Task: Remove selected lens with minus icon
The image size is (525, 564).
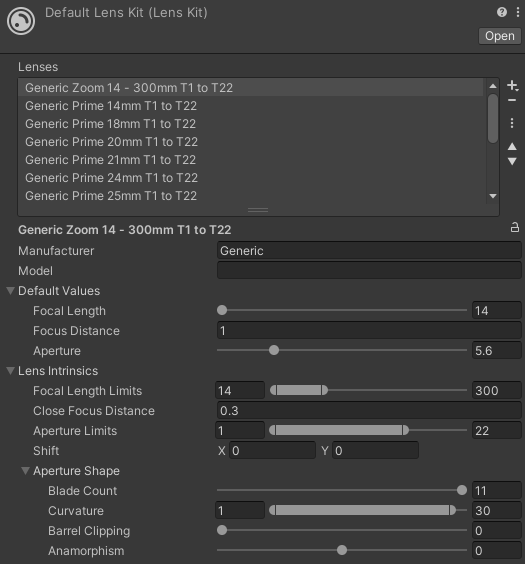Action: 512,100
